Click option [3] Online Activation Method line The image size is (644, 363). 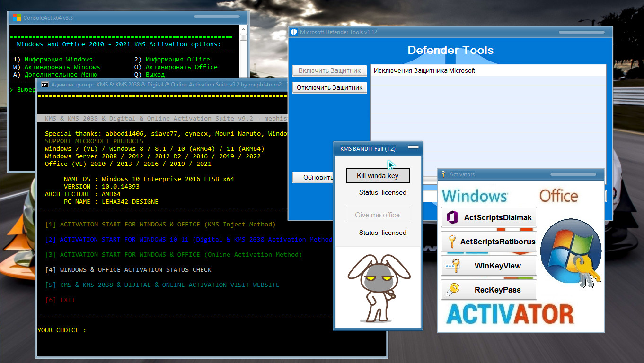point(173,254)
